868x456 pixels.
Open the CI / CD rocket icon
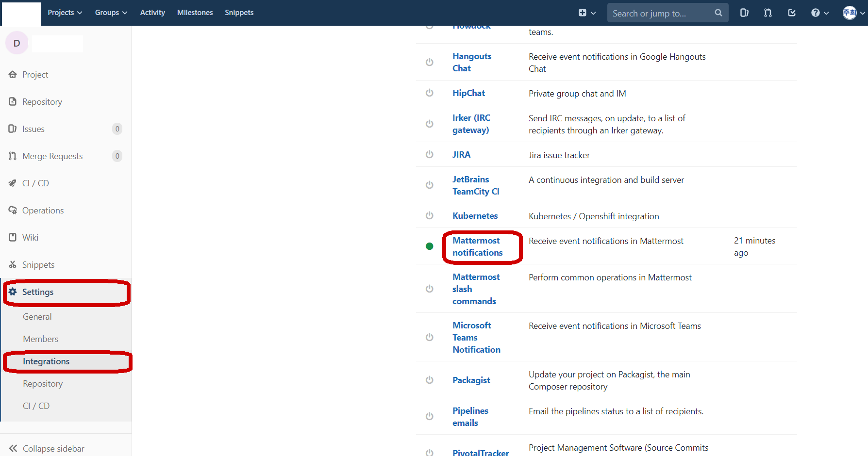pyautogui.click(x=13, y=183)
